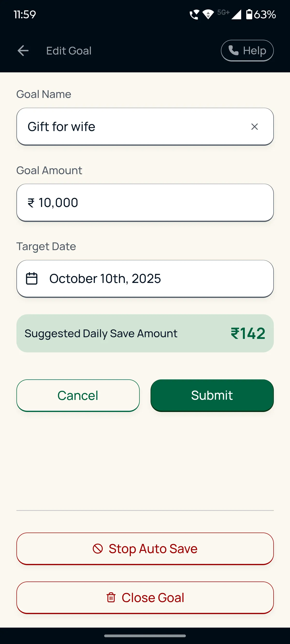Tap the rupee symbol in Goal Amount
This screenshot has height=644, width=290.
pos(31,203)
